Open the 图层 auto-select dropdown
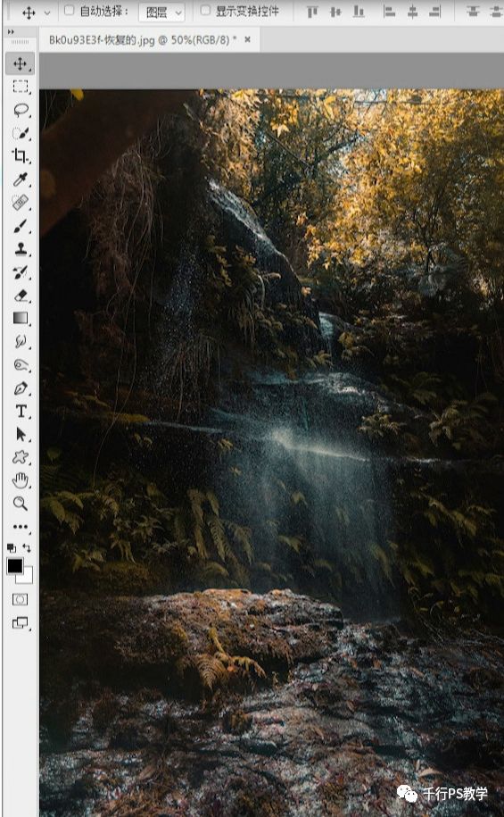 click(161, 12)
